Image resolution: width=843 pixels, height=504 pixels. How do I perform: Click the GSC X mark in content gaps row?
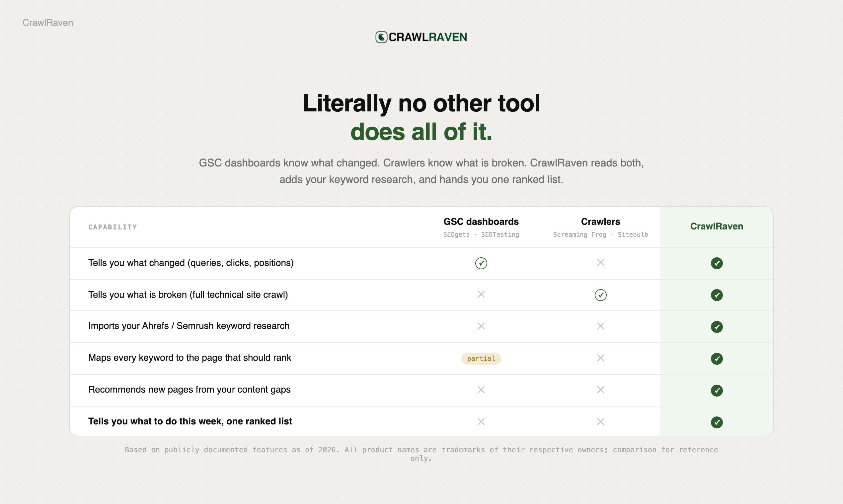coord(481,390)
